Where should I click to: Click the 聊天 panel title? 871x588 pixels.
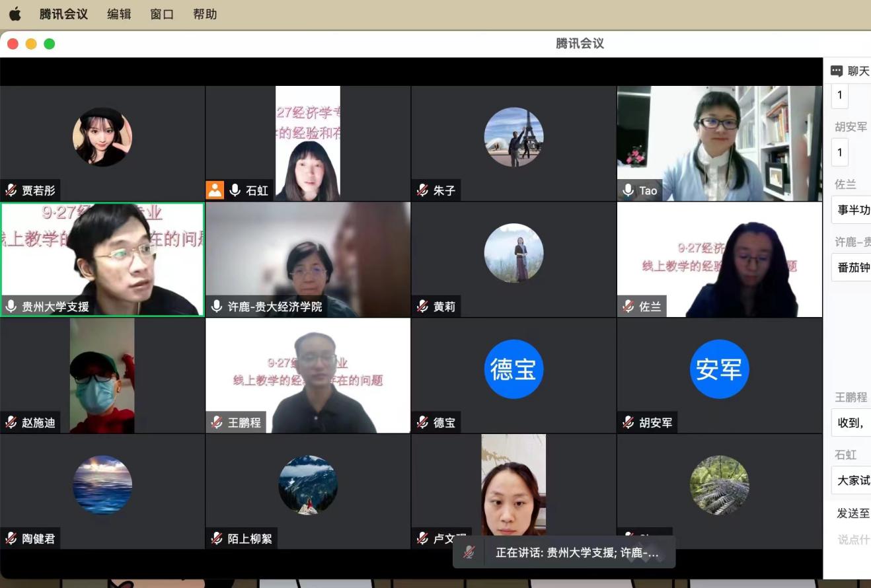858,71
